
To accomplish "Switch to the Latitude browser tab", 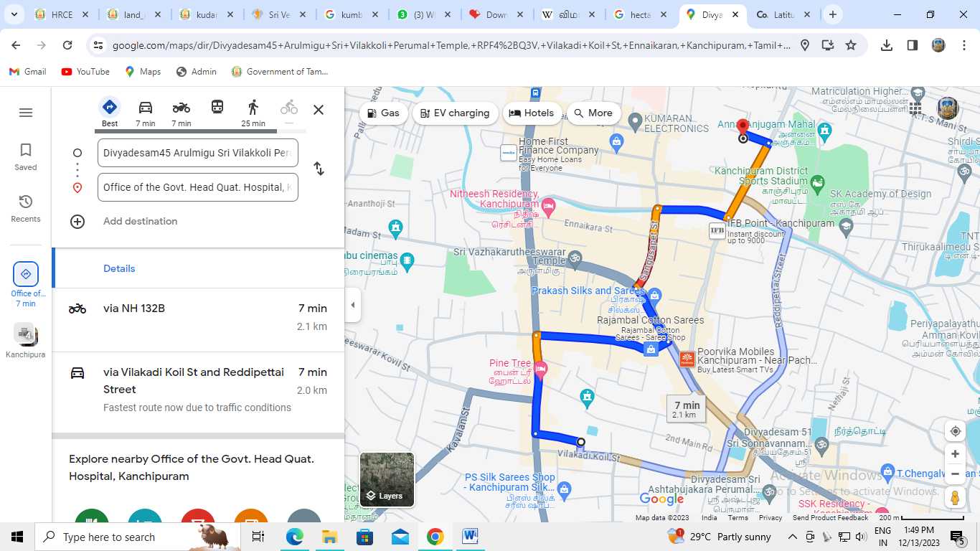I will coord(782,14).
